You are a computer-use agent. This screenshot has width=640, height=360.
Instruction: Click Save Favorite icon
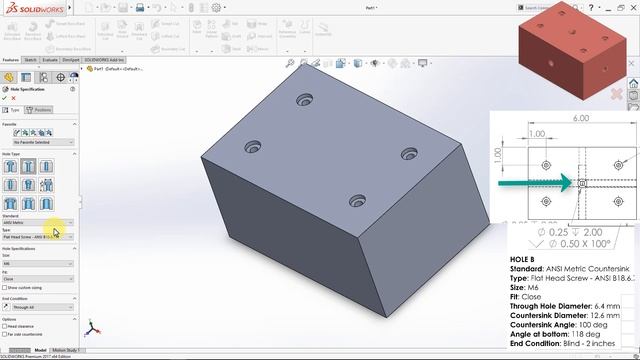(41, 133)
